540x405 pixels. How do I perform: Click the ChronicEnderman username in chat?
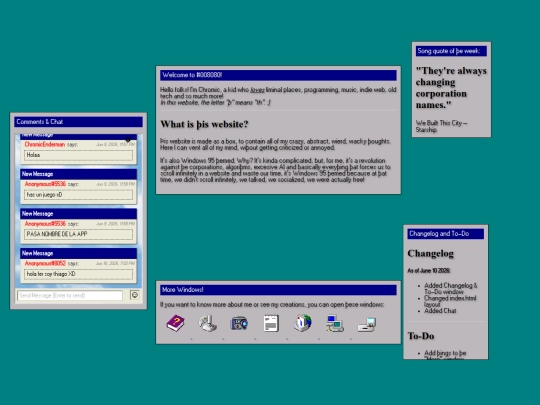point(45,144)
